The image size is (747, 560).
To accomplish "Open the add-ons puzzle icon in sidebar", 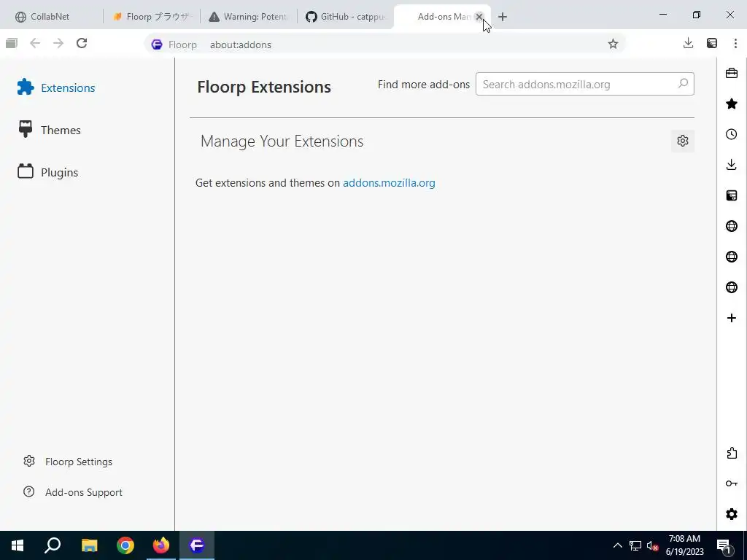I will [x=732, y=453].
